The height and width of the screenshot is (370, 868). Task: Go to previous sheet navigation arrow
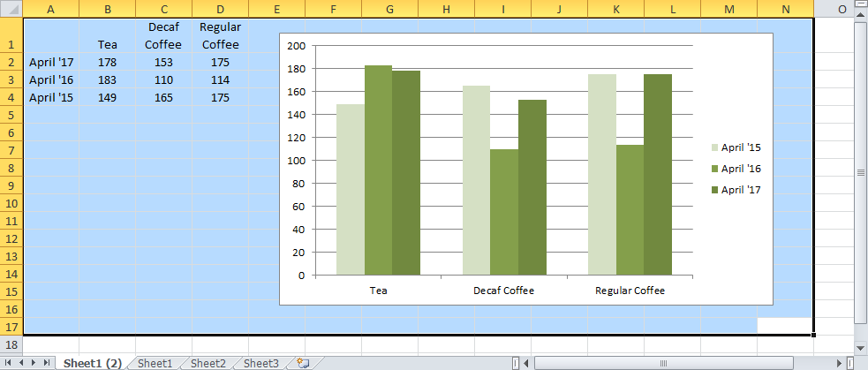(21, 363)
